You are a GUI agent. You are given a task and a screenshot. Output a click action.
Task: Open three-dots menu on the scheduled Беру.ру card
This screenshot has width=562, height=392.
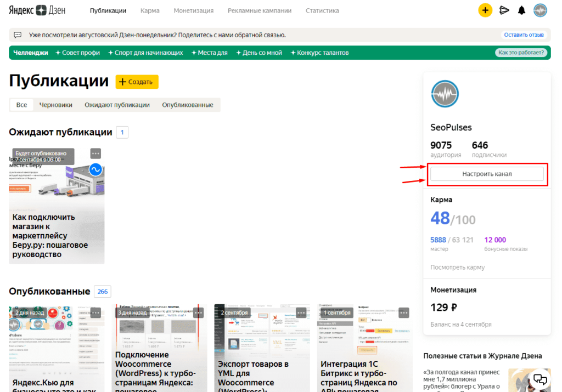tap(95, 154)
